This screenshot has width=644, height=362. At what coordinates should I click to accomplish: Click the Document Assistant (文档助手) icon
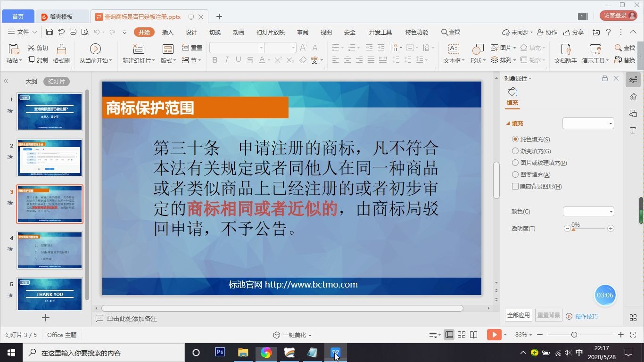tap(566, 49)
